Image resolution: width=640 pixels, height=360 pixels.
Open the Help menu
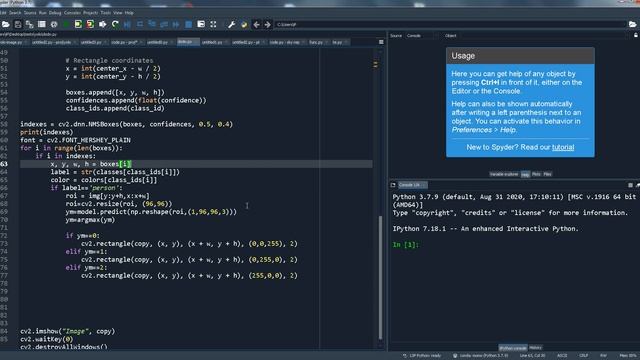pyautogui.click(x=129, y=13)
